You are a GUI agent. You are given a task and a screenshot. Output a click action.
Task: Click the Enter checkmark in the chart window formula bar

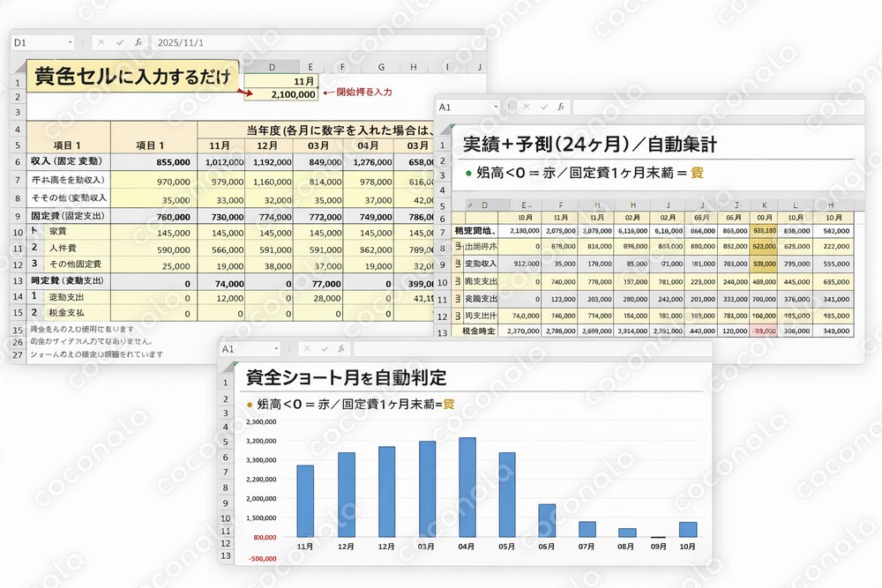(325, 348)
